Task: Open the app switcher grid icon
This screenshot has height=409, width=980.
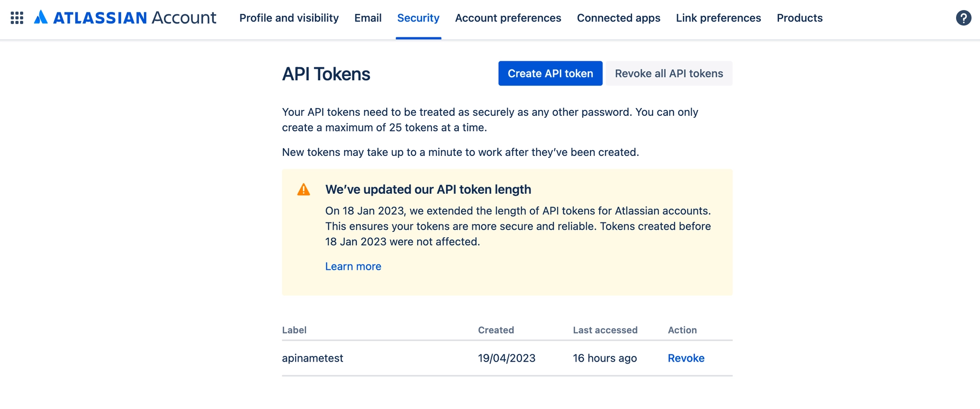Action: (17, 18)
